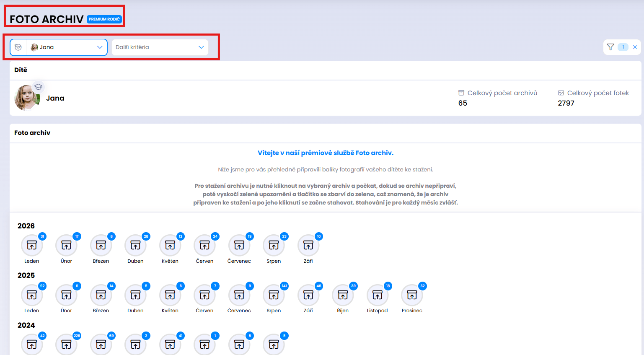644x355 pixels.
Task: Select the Květen 2026 archive icon
Action: tap(170, 246)
